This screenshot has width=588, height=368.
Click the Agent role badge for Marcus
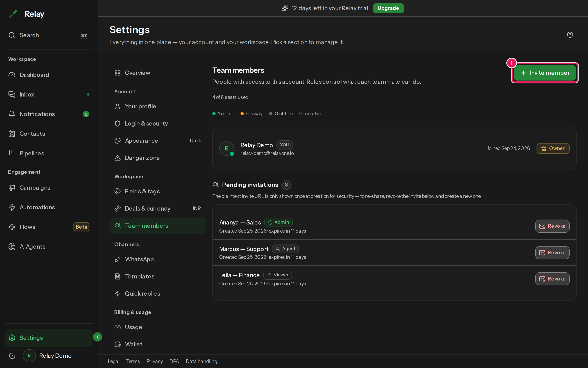point(285,249)
